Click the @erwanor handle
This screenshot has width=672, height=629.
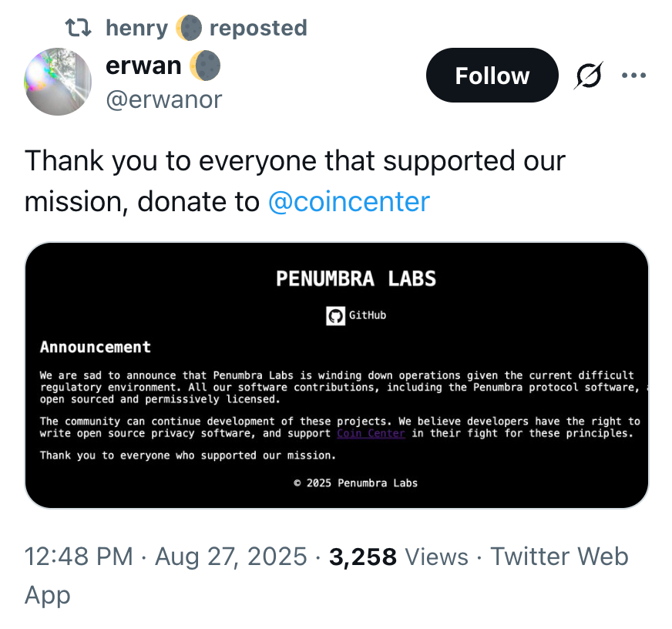(163, 99)
